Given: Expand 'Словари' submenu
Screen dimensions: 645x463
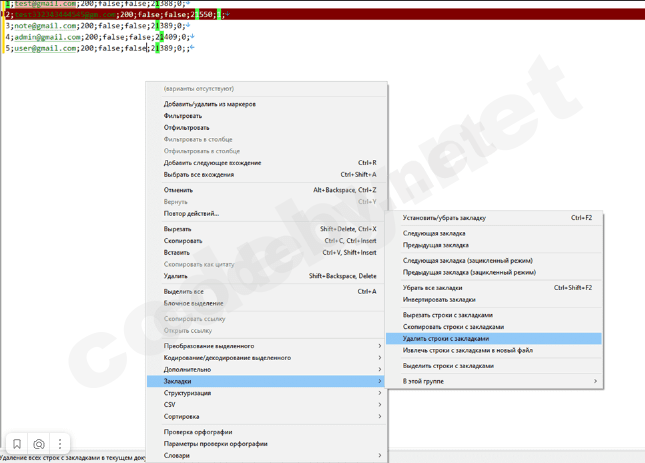Looking at the screenshot, I should [x=267, y=455].
